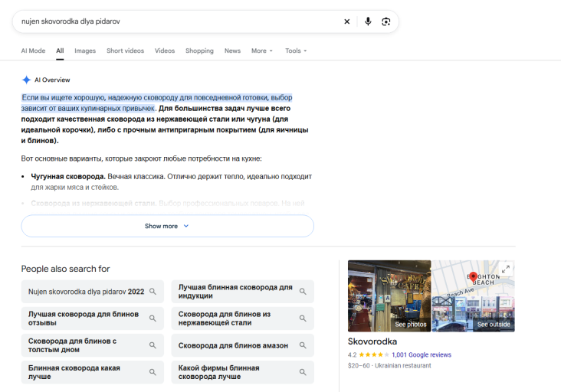Select 'Блинная сковорода какая лучше' suggestion
561x392 pixels.
pyautogui.click(x=92, y=372)
